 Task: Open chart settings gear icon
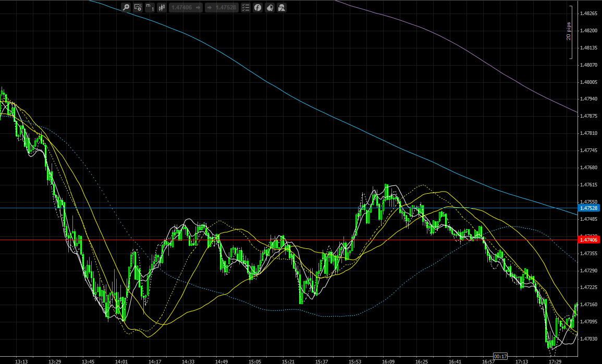[138, 7]
